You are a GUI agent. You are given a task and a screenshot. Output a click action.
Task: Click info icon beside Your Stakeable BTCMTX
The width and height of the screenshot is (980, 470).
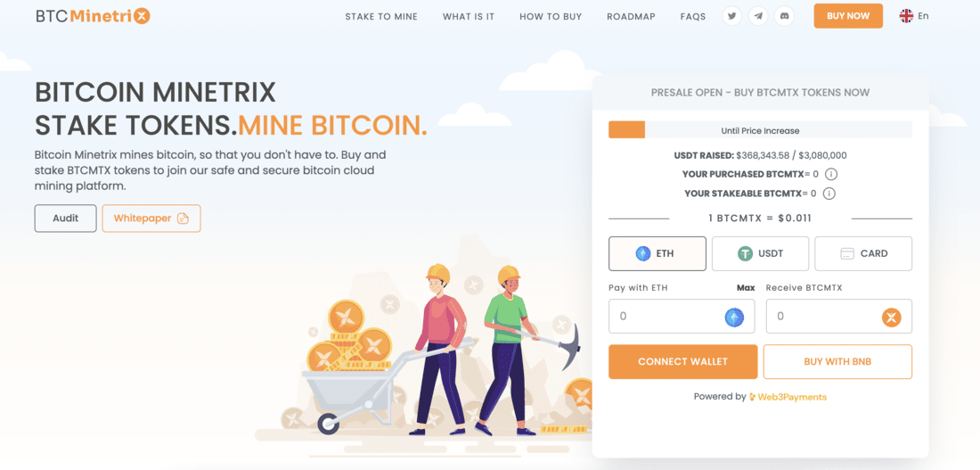[x=829, y=194]
